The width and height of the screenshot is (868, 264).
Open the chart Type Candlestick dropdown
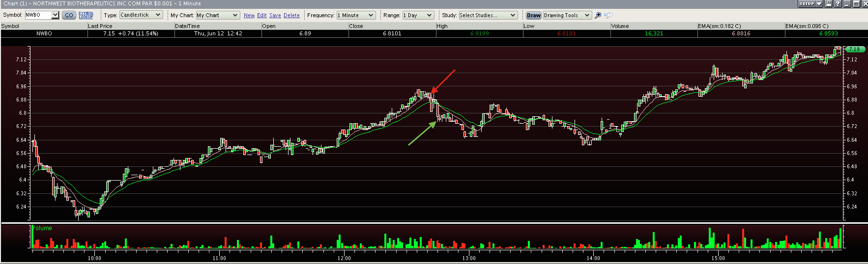pos(141,15)
